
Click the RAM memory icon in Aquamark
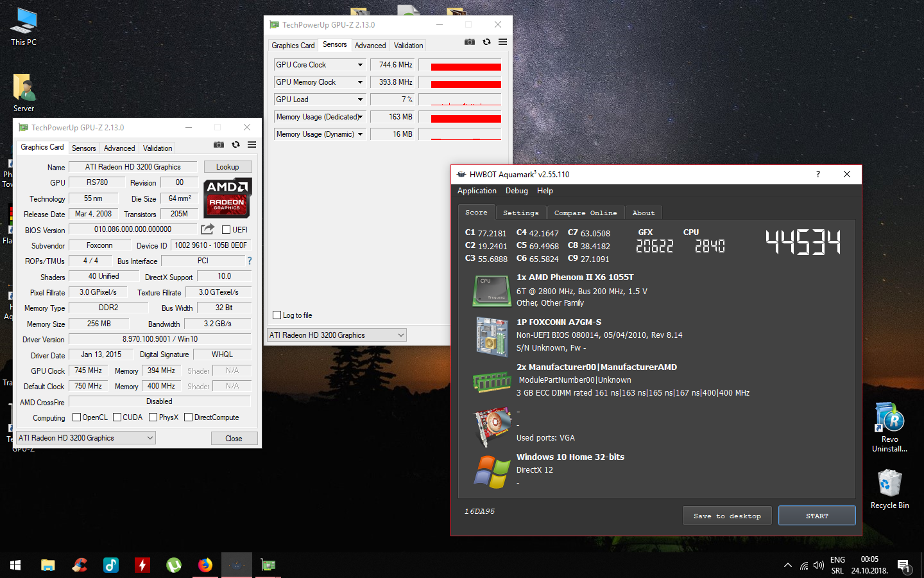pos(492,381)
